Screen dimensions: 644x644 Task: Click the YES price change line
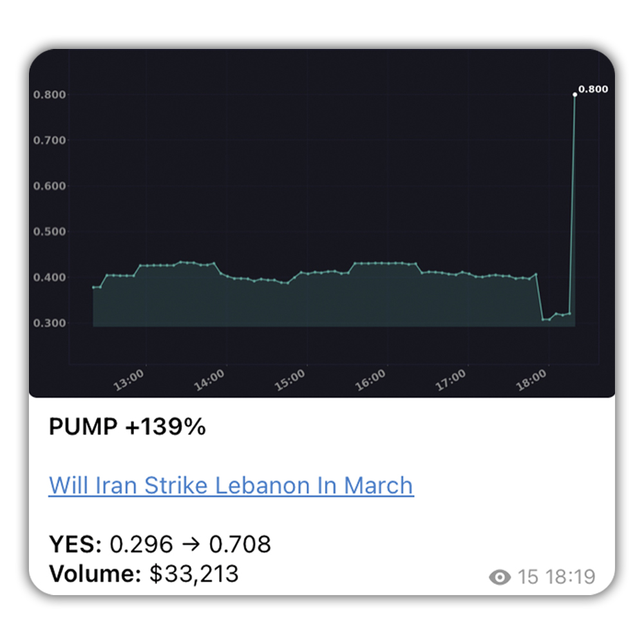coord(160,545)
